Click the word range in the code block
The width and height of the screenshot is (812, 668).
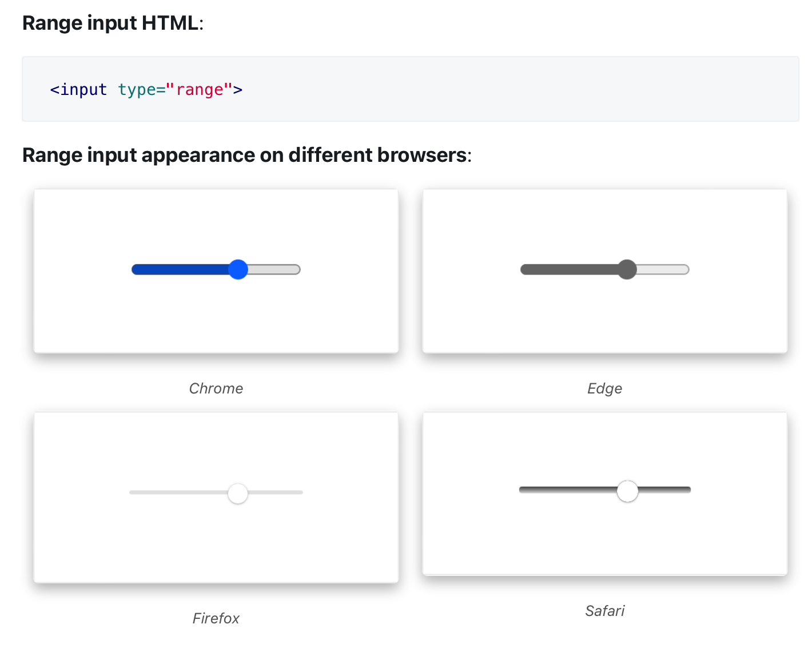click(200, 89)
